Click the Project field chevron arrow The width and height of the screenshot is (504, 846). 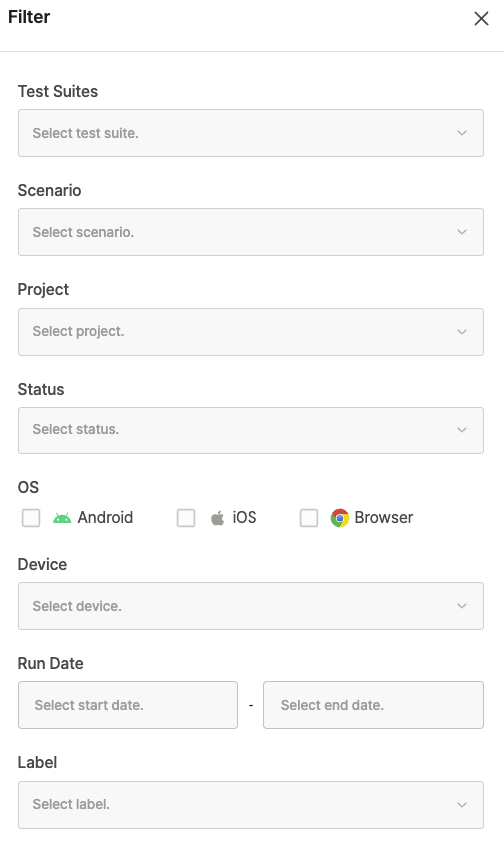[462, 332]
